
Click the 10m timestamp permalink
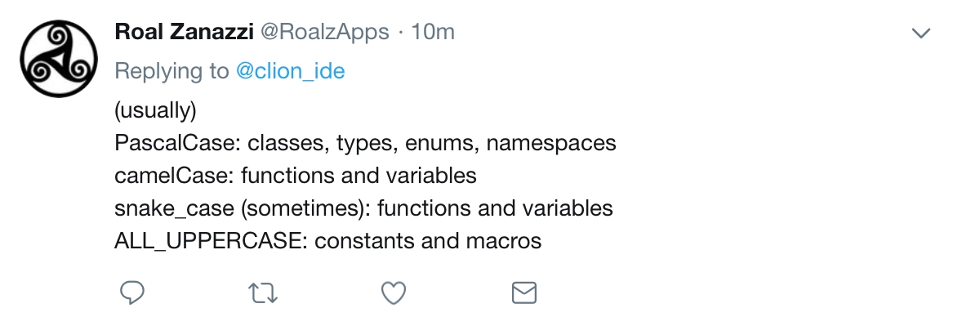pos(433,32)
